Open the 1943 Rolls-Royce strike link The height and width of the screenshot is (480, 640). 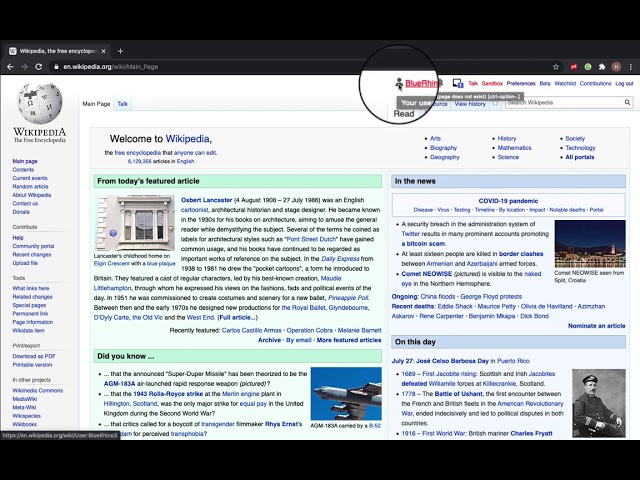click(x=168, y=394)
